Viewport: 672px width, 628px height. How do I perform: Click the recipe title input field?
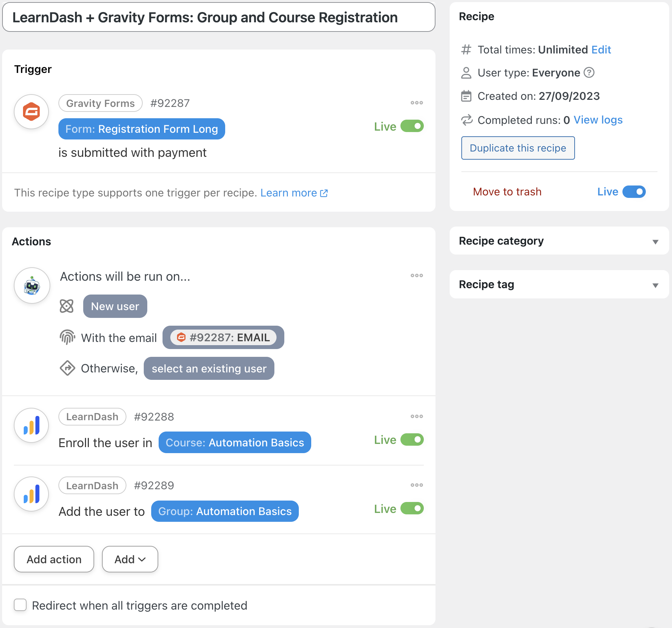point(219,17)
